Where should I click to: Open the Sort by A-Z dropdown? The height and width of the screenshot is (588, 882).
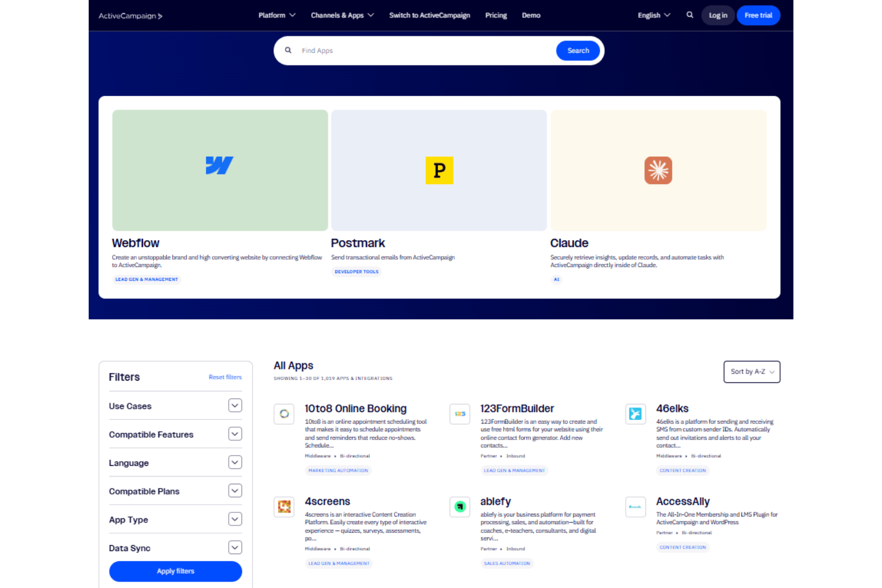(x=751, y=372)
